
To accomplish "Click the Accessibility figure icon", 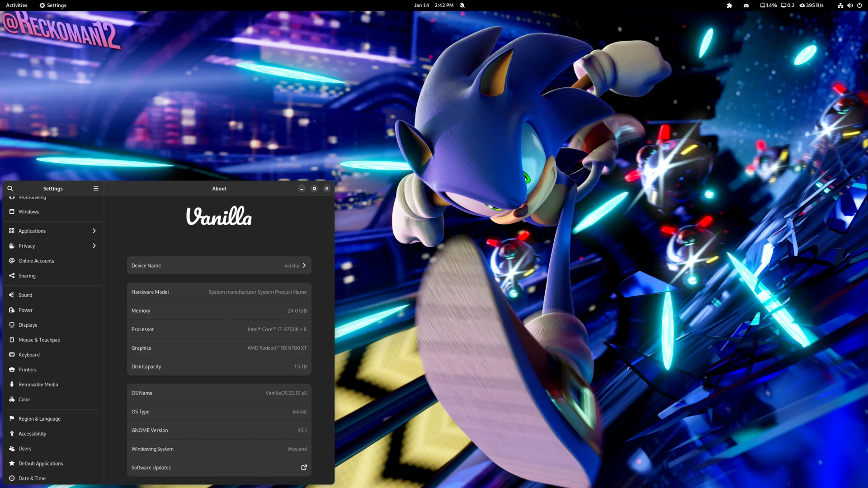I will point(12,434).
